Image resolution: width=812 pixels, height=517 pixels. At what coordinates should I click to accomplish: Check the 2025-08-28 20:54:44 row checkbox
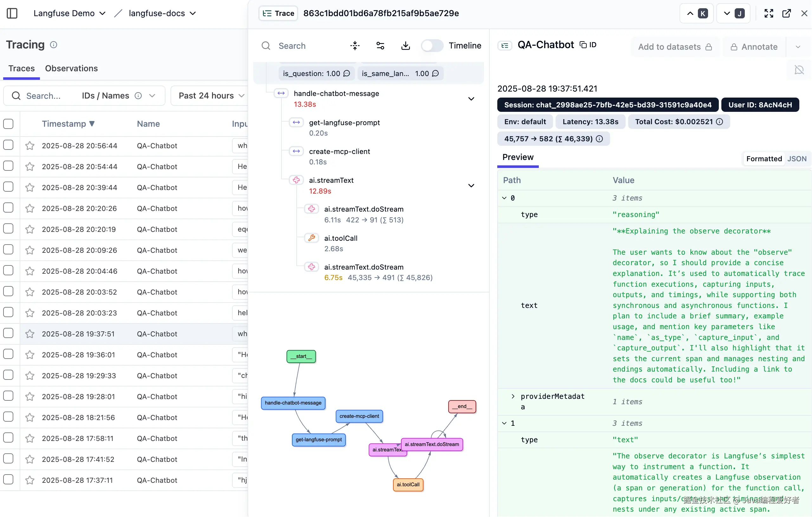[x=9, y=166]
